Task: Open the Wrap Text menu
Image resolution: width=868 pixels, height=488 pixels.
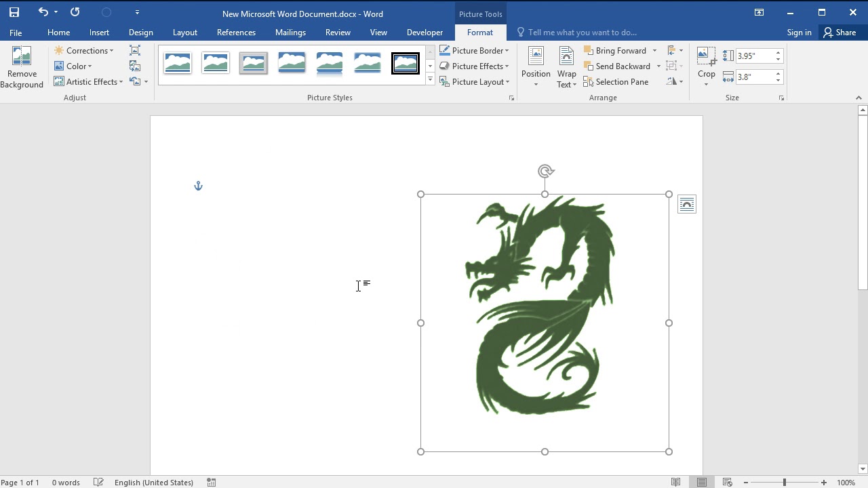Action: point(566,68)
